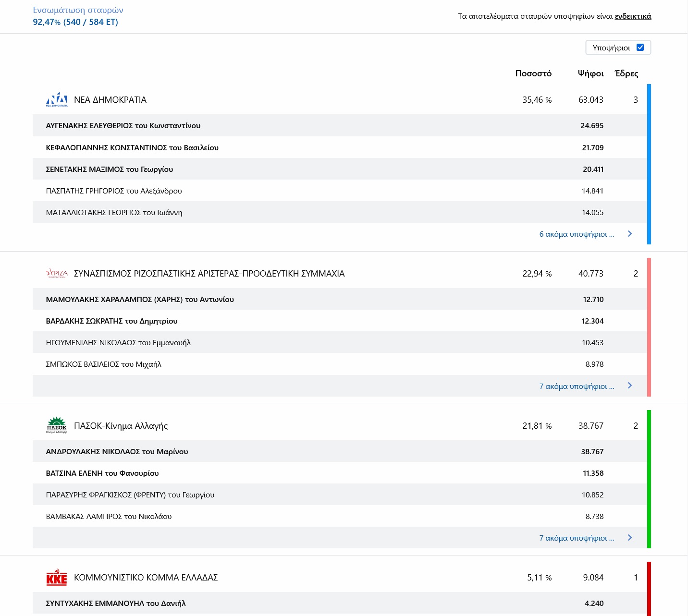The width and height of the screenshot is (688, 616).
Task: Select the Ψήφοι column header
Action: tap(590, 73)
